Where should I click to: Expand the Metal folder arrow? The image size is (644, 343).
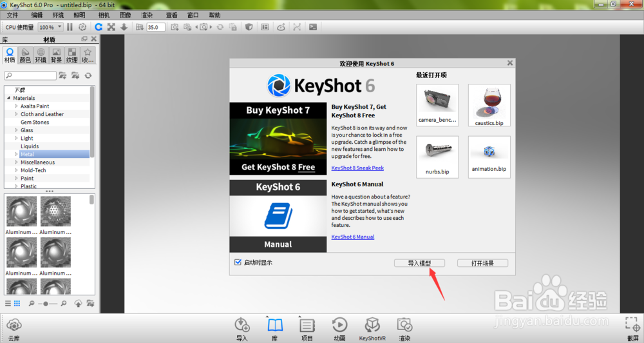(16, 154)
